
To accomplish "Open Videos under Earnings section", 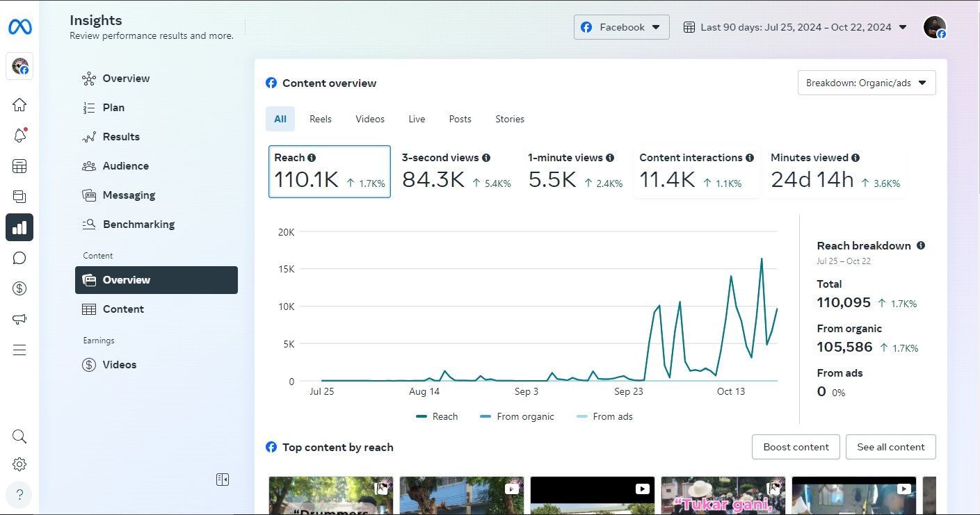I will 156,365.
